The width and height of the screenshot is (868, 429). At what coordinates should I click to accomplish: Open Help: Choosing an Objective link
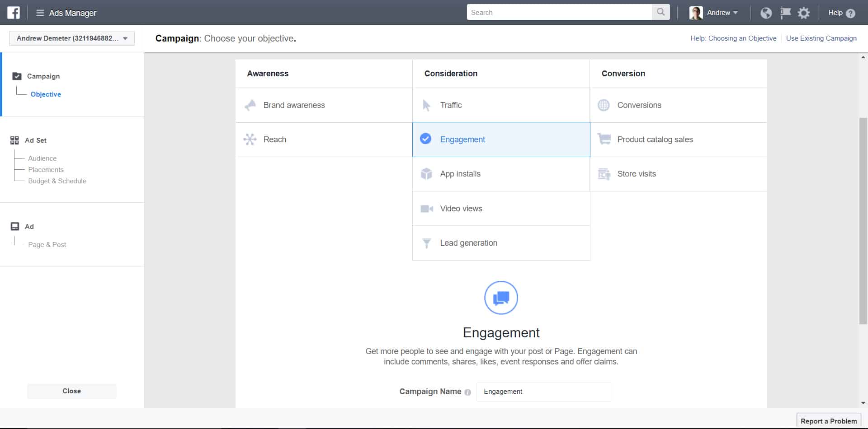coord(733,38)
